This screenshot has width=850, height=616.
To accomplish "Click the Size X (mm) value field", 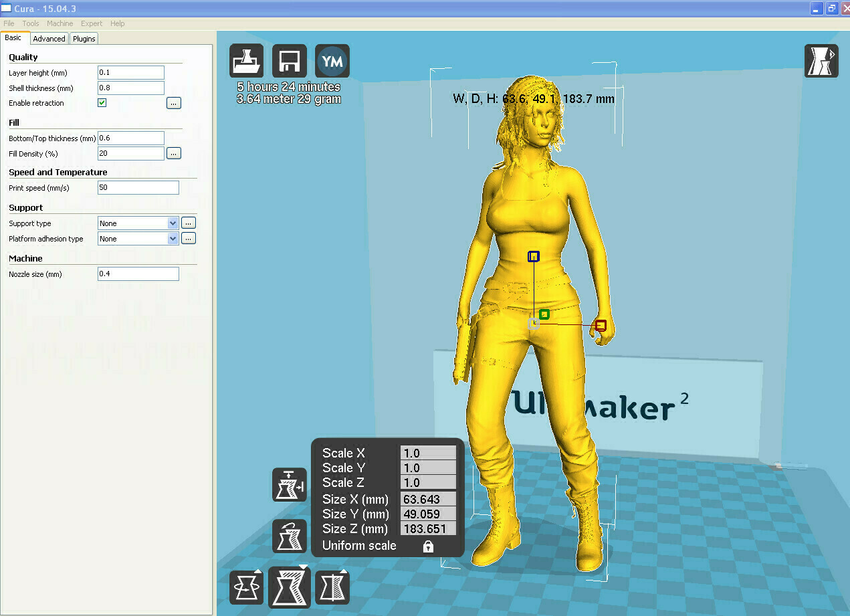I will tap(428, 499).
